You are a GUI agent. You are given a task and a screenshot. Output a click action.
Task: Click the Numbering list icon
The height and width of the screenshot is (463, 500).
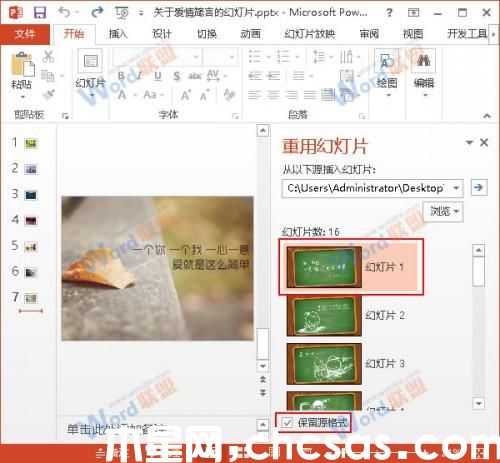pos(283,57)
